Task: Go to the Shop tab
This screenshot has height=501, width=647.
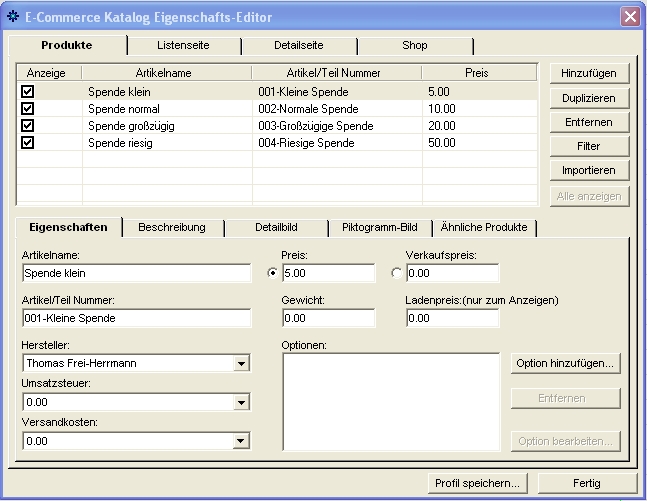Action: [x=414, y=45]
